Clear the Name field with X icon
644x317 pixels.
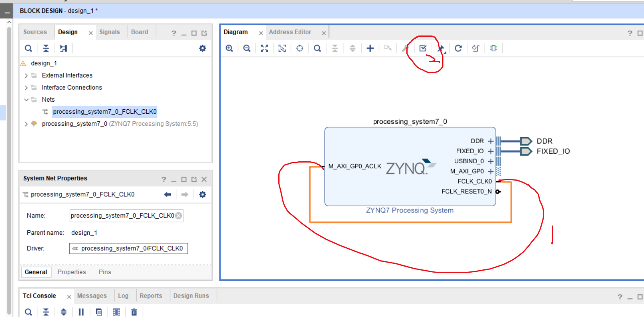tap(178, 216)
